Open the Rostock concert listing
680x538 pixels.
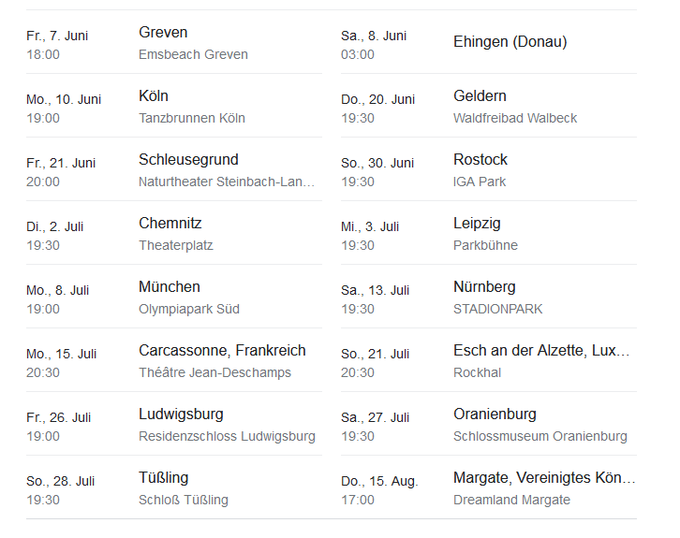[x=480, y=160]
